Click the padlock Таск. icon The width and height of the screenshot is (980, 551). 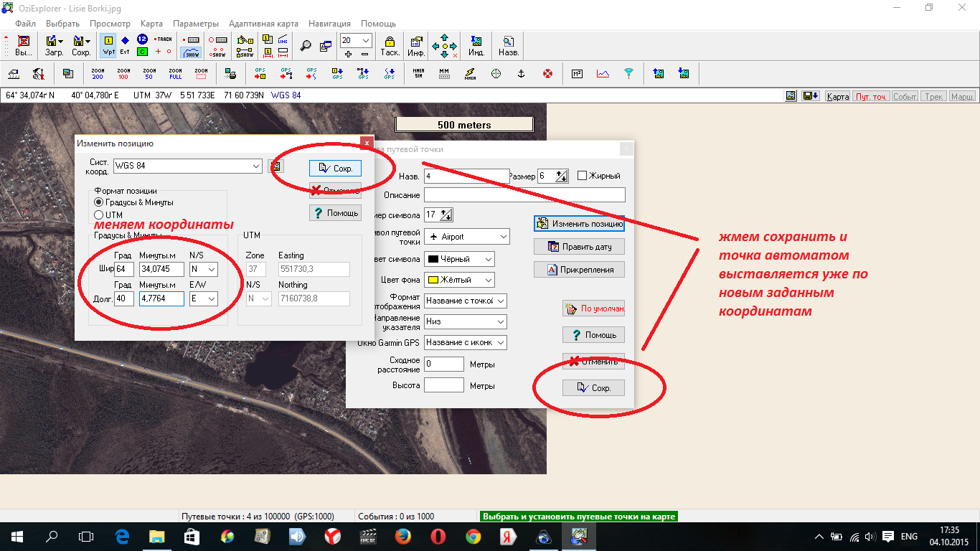(390, 45)
